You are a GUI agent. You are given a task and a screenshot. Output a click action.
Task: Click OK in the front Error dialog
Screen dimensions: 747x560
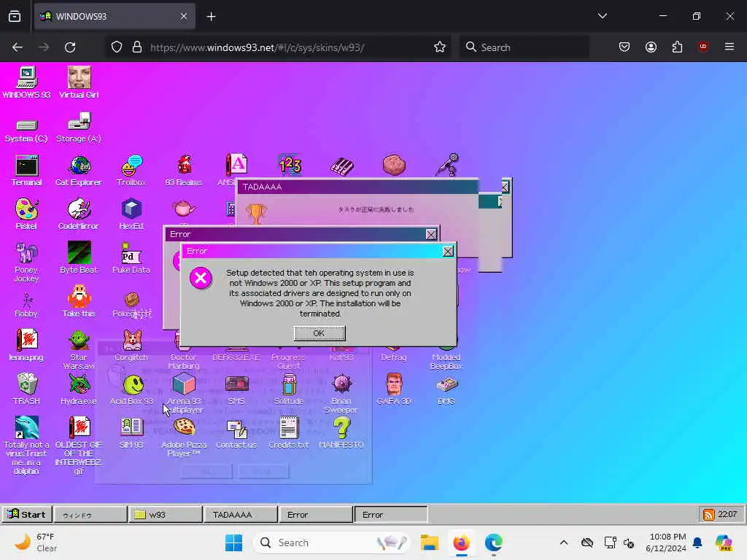pyautogui.click(x=320, y=333)
